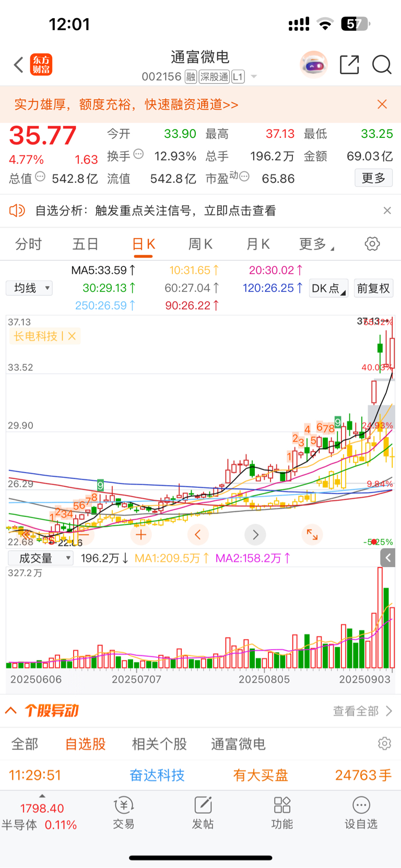Tap the 35.77 current price
The image size is (401, 868).
point(43,135)
